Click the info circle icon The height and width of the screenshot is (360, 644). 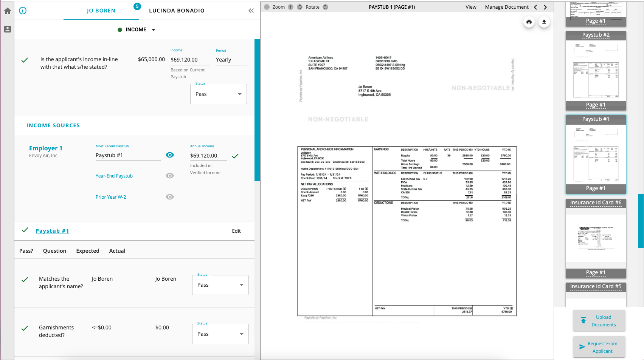pyautogui.click(x=23, y=11)
